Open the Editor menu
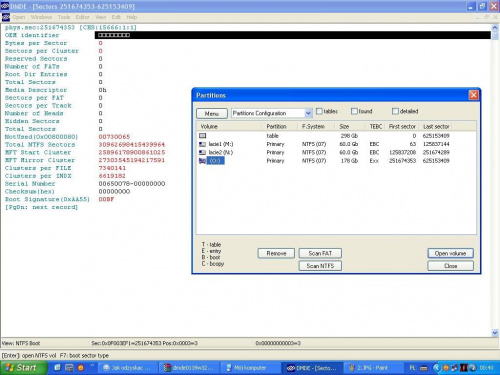This screenshot has width=500, height=375. tap(82, 17)
